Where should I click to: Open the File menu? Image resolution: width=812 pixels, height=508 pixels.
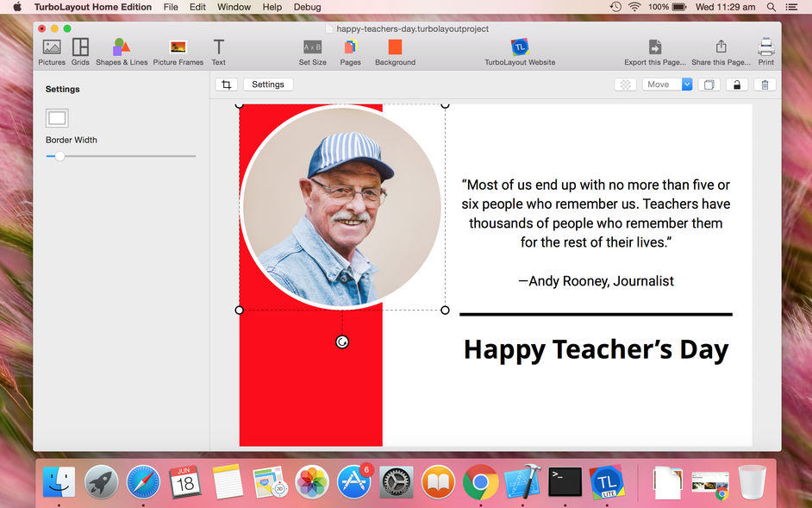pos(171,7)
